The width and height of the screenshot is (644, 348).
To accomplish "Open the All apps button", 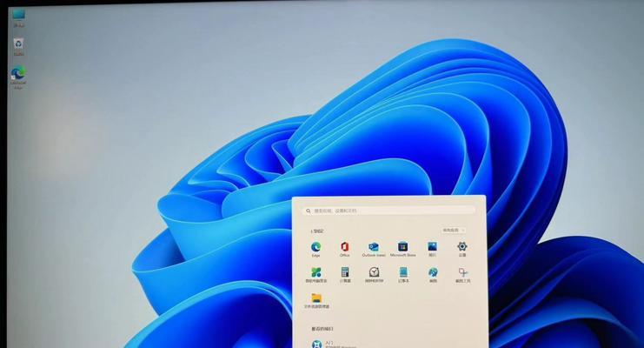I will point(454,231).
